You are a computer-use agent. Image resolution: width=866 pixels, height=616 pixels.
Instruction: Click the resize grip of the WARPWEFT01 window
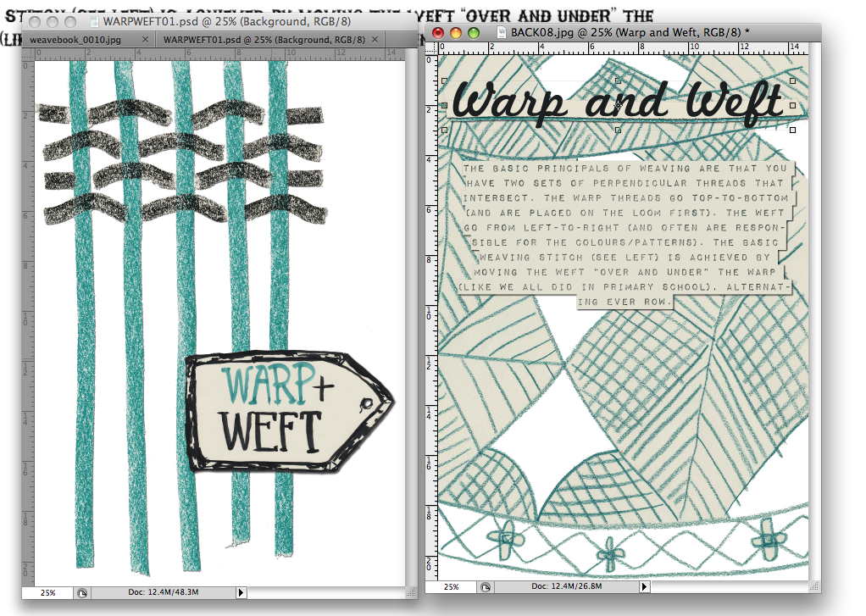(411, 592)
